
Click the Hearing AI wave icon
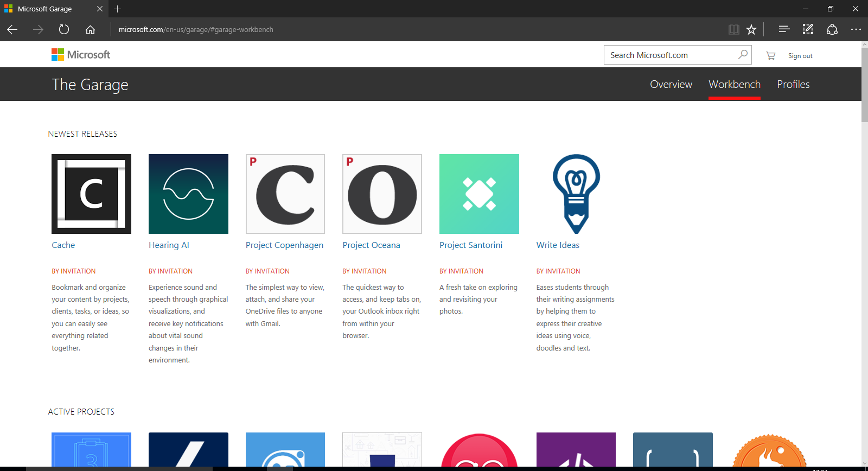188,194
